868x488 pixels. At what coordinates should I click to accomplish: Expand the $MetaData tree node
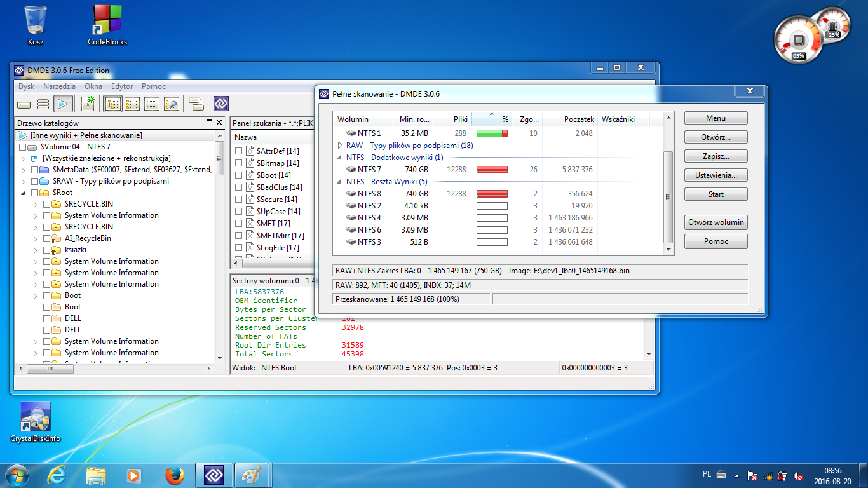click(23, 170)
